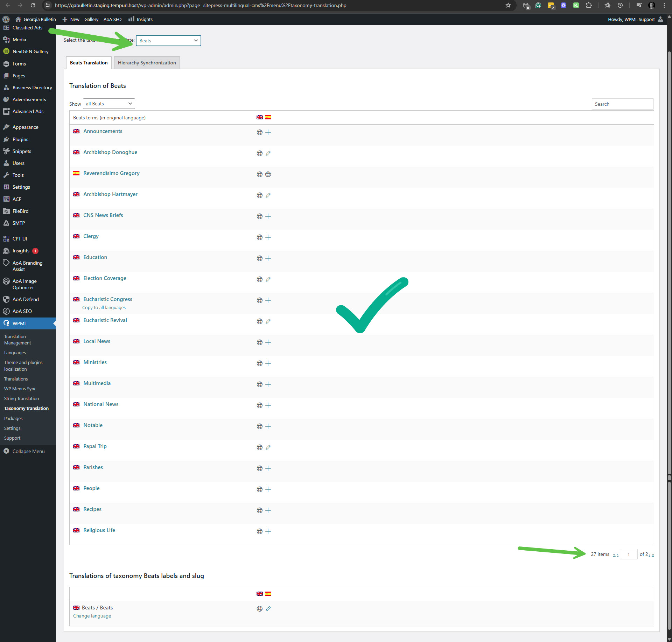The image size is (672, 642).
Task: Click pencil icon for Archbishop Hartmayer
Action: [268, 195]
